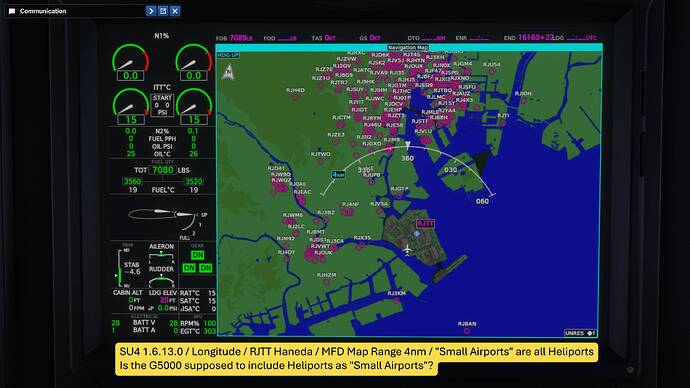Click the DTG distance field
The height and width of the screenshot is (388, 690).
pos(426,38)
